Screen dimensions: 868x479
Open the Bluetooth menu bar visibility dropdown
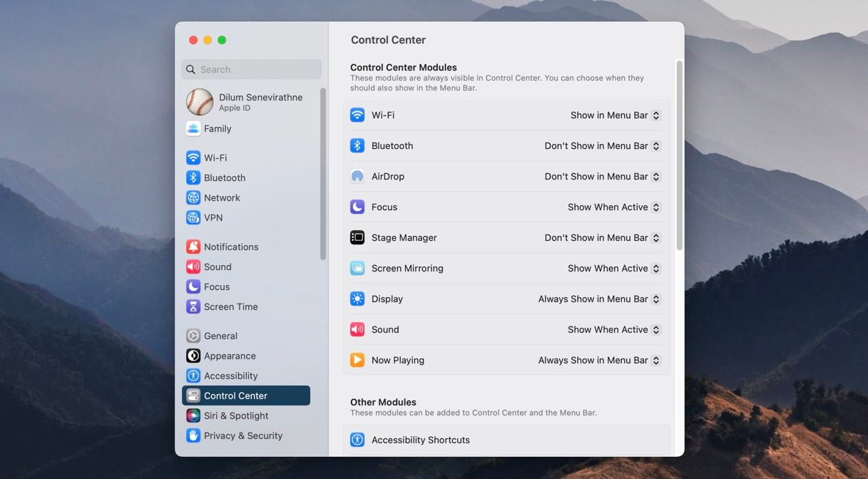pos(602,145)
